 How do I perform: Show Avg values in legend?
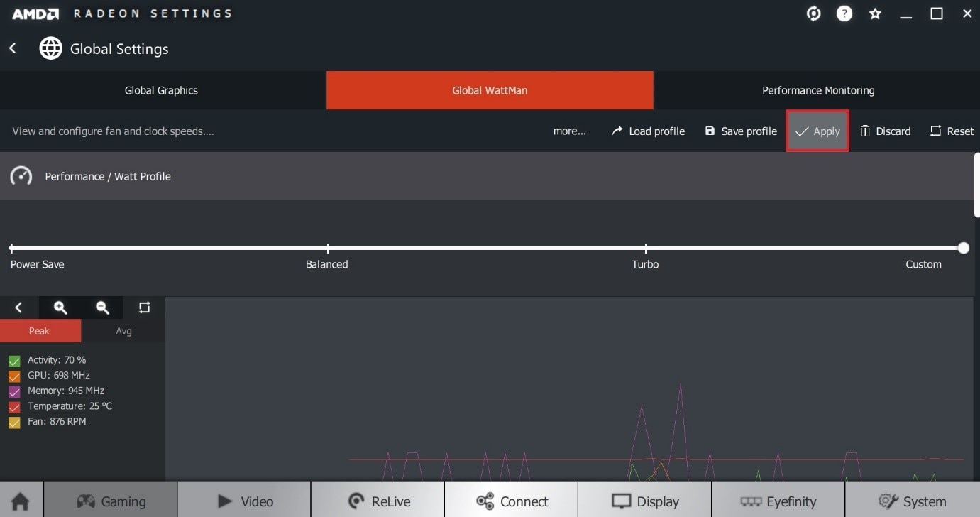click(123, 331)
